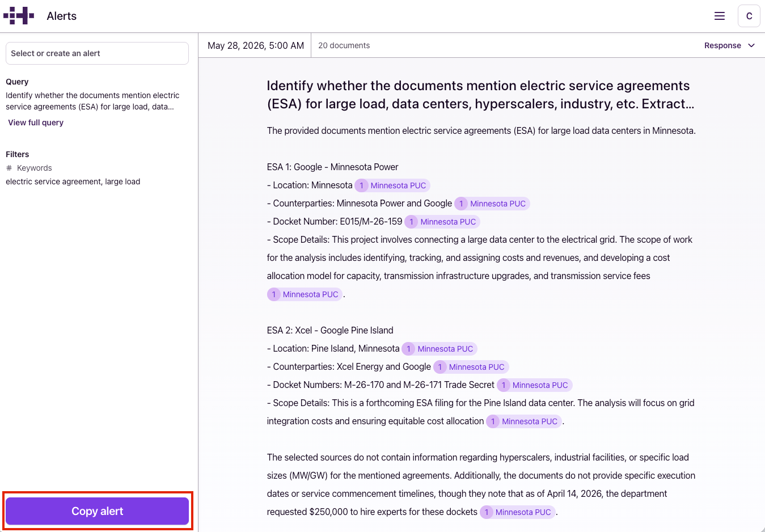Click the 20 documents label
This screenshot has height=532, width=765.
click(344, 45)
